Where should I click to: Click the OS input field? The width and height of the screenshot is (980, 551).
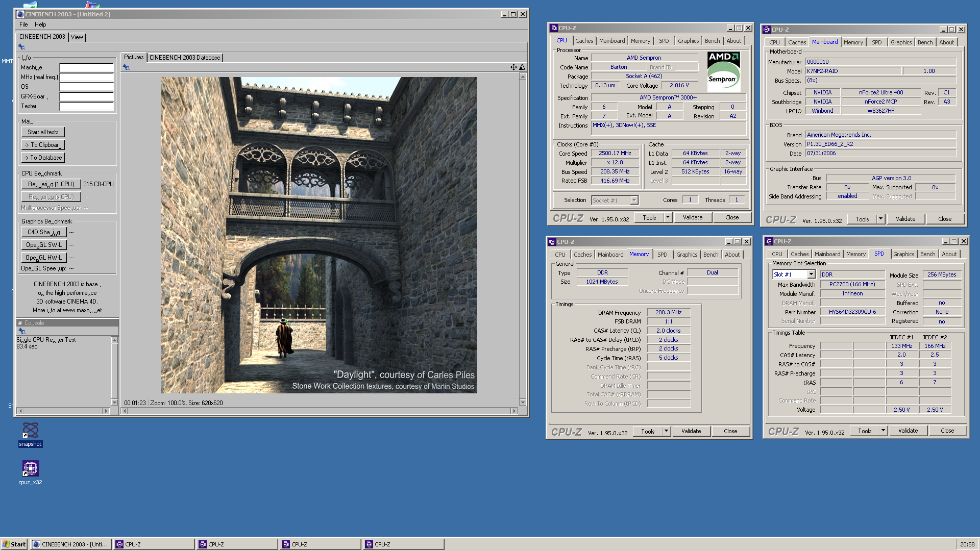pyautogui.click(x=86, y=87)
